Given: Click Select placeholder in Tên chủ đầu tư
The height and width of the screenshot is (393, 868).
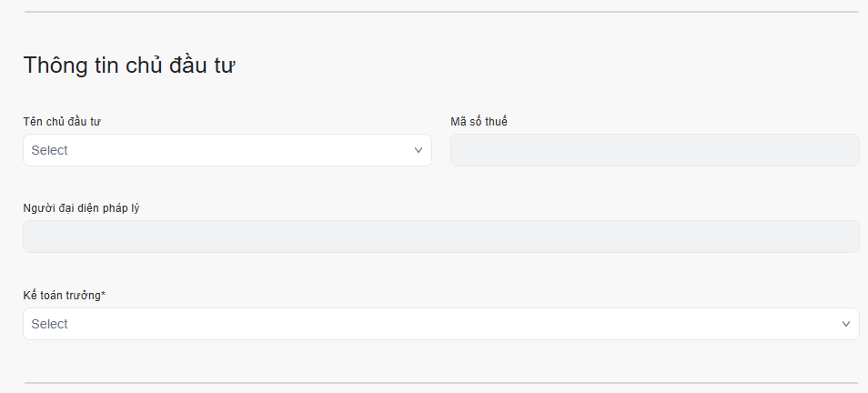Looking at the screenshot, I should click(50, 150).
